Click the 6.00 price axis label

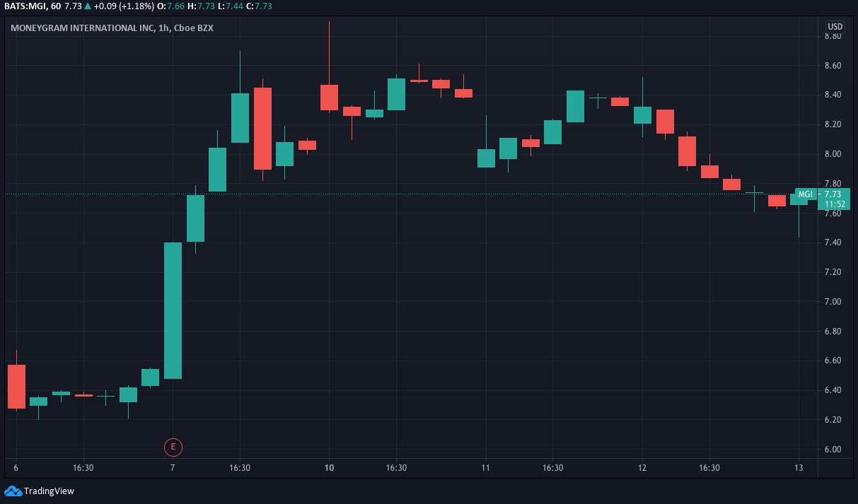pos(833,450)
